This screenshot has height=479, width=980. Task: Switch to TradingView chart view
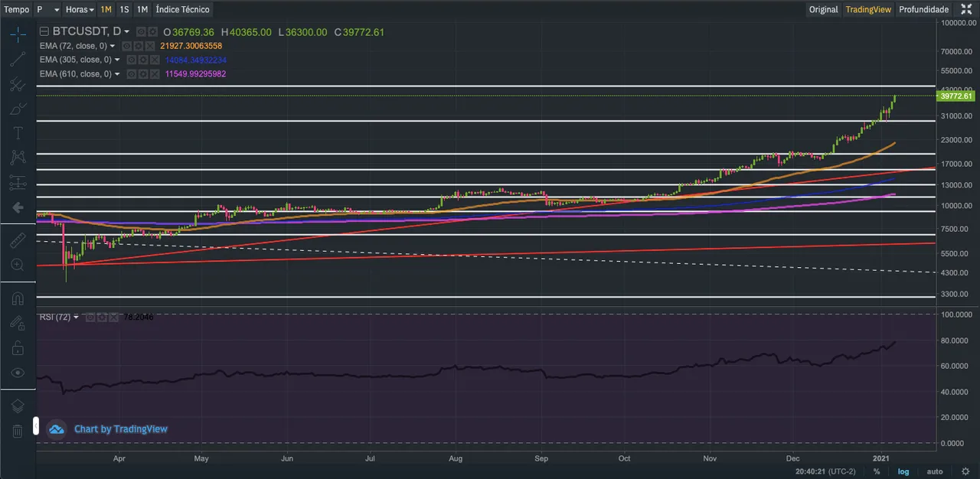[x=868, y=9]
